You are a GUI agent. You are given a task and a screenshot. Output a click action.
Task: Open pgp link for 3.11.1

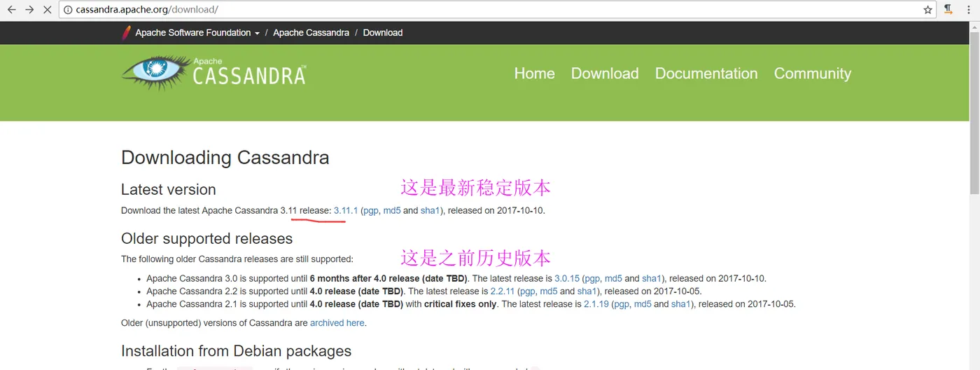click(x=371, y=211)
